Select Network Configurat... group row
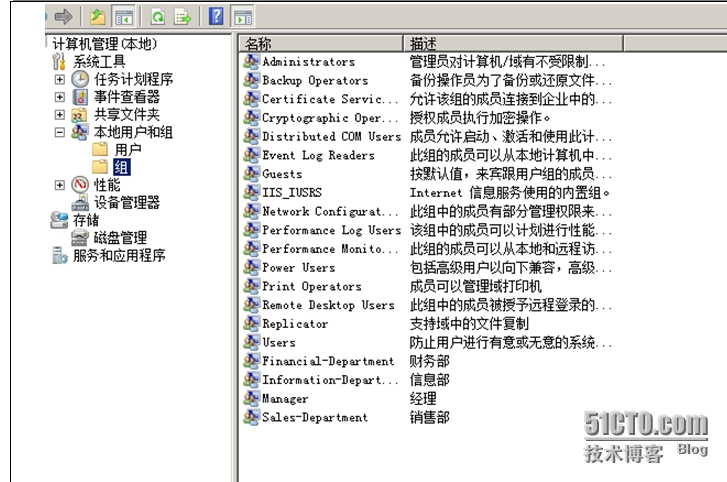Screen dimensions: 727x482 [330, 211]
